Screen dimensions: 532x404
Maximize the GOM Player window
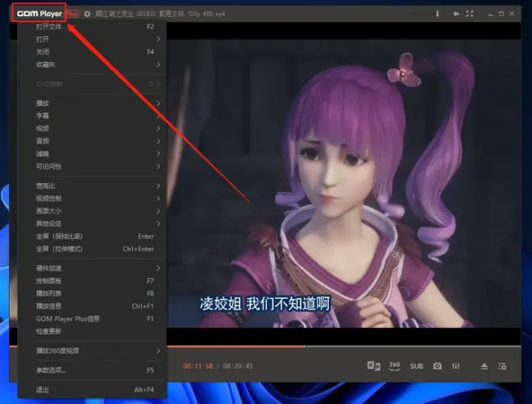501,14
